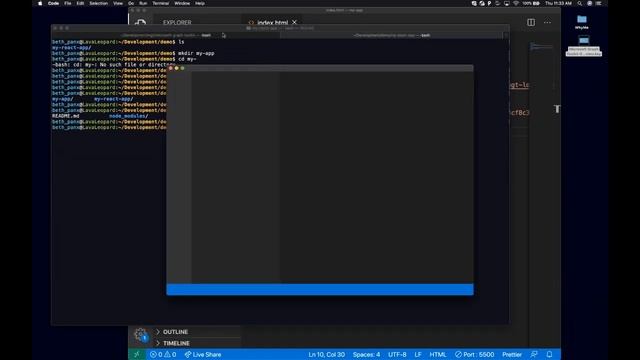The width and height of the screenshot is (640, 360).
Task: Select the second bash terminal tab
Action: pos(392,35)
